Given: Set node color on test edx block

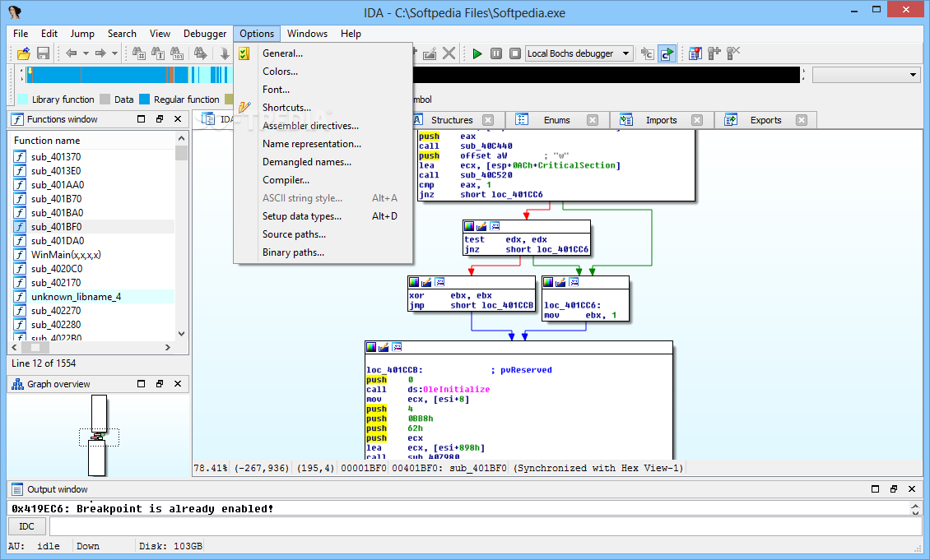Looking at the screenshot, I should (469, 226).
